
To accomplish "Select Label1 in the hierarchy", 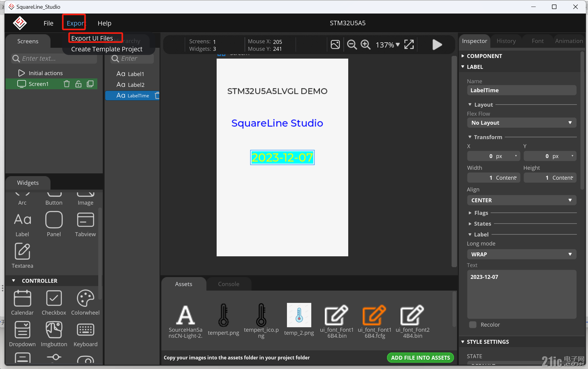I will 130,74.
